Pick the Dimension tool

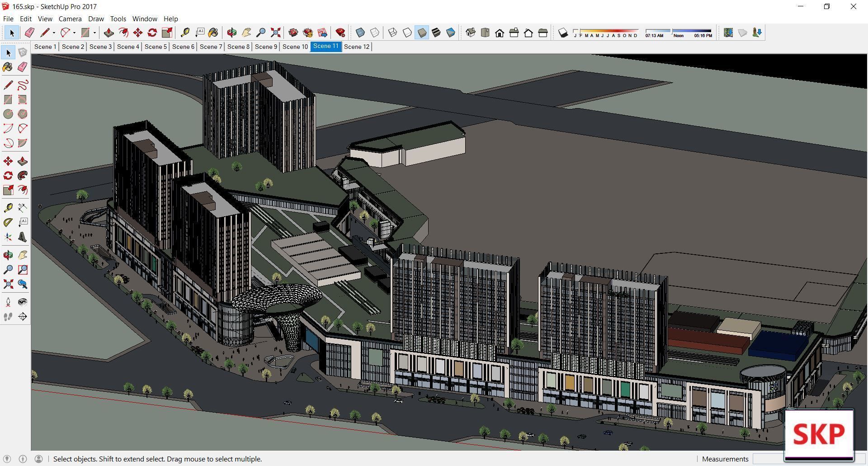point(23,208)
